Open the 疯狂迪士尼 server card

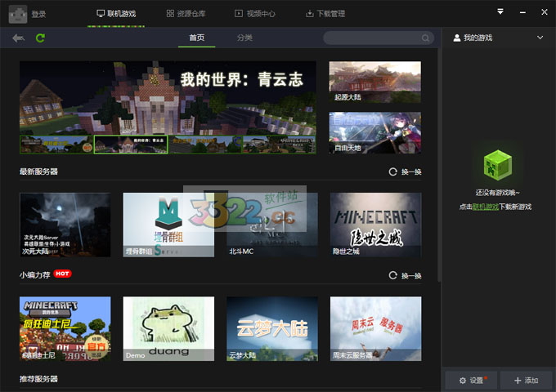point(65,328)
